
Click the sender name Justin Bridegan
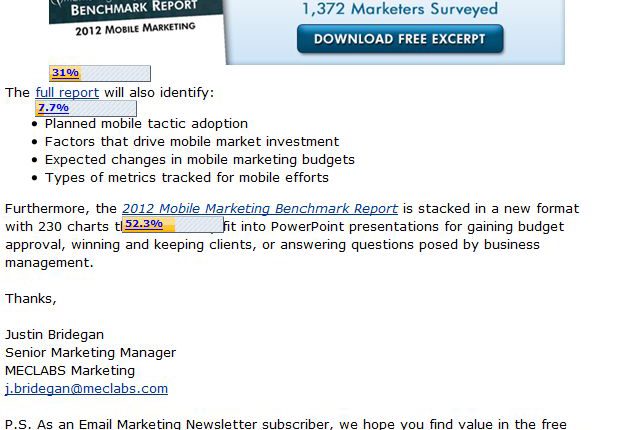click(x=54, y=335)
